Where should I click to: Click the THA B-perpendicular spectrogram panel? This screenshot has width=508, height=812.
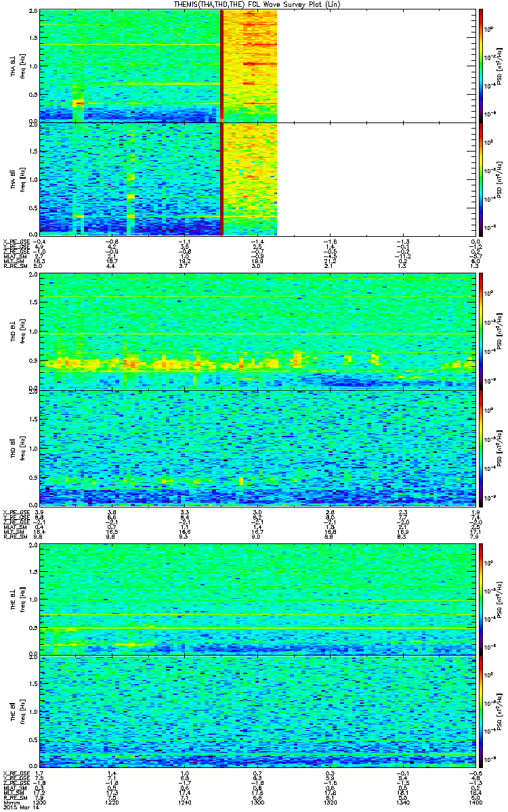[x=257, y=66]
